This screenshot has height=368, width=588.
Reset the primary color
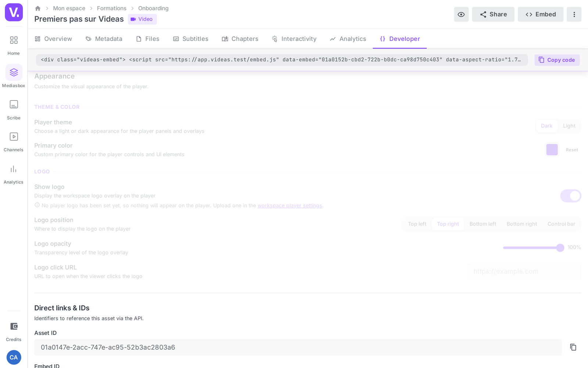coord(572,150)
